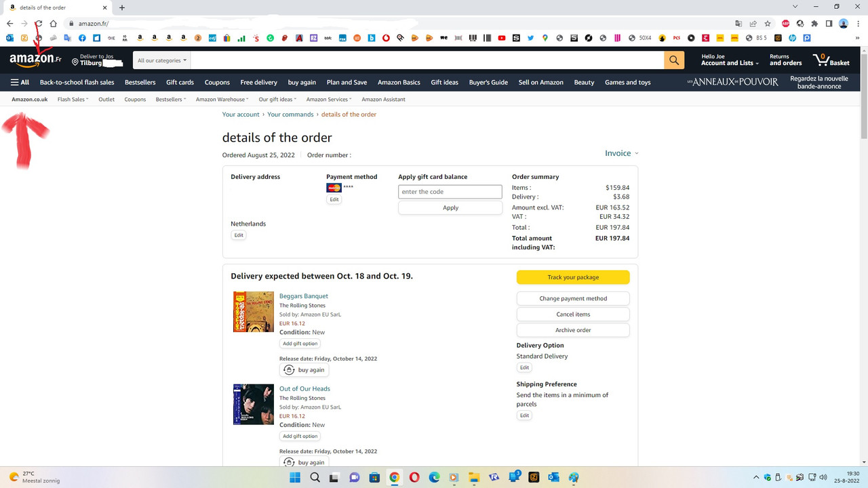Expand the Our gift ideas dropdown

[x=277, y=99]
